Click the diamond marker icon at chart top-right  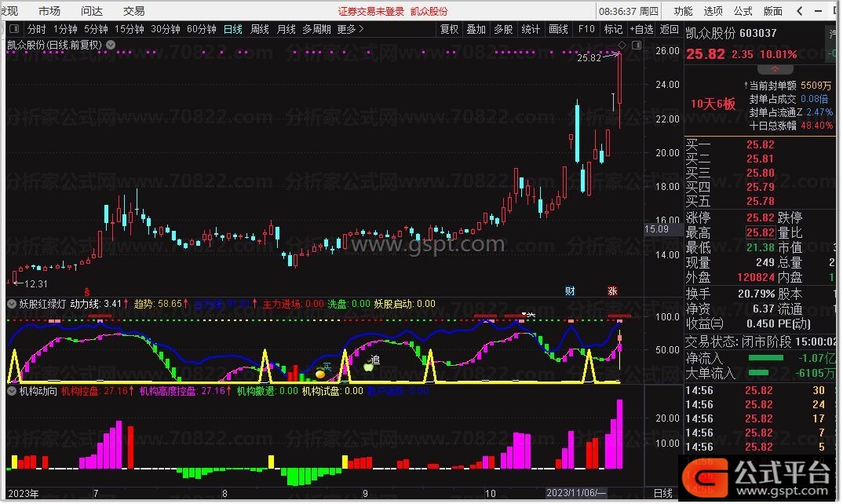coord(622,46)
